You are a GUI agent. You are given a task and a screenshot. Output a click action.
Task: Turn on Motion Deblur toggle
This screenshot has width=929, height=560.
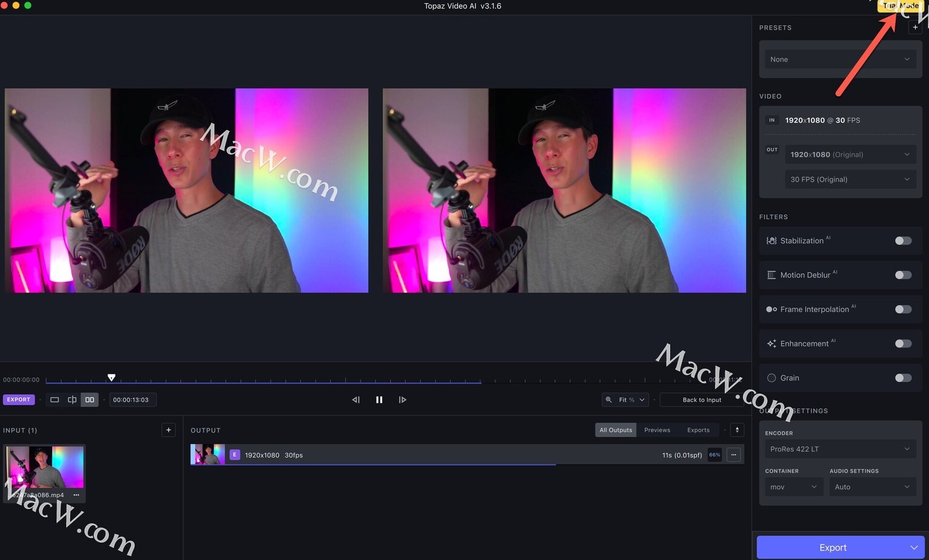[x=903, y=275]
